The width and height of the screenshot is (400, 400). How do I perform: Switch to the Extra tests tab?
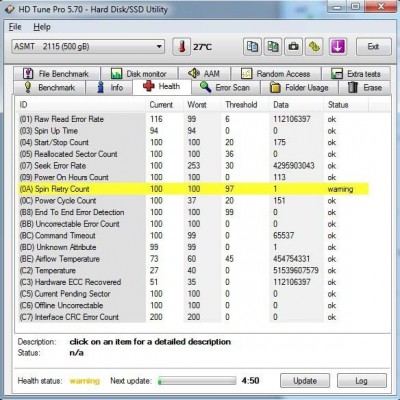click(356, 73)
